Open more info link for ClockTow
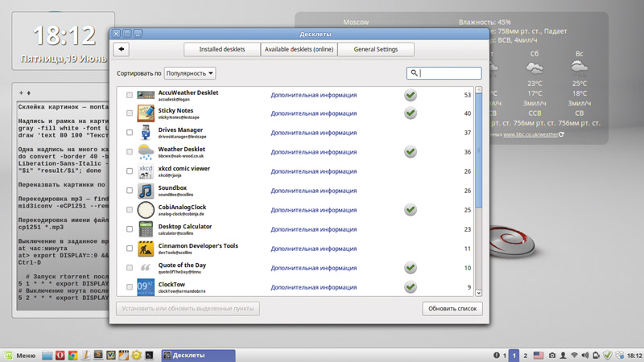Viewport: 644px width, 362px height. pos(313,287)
